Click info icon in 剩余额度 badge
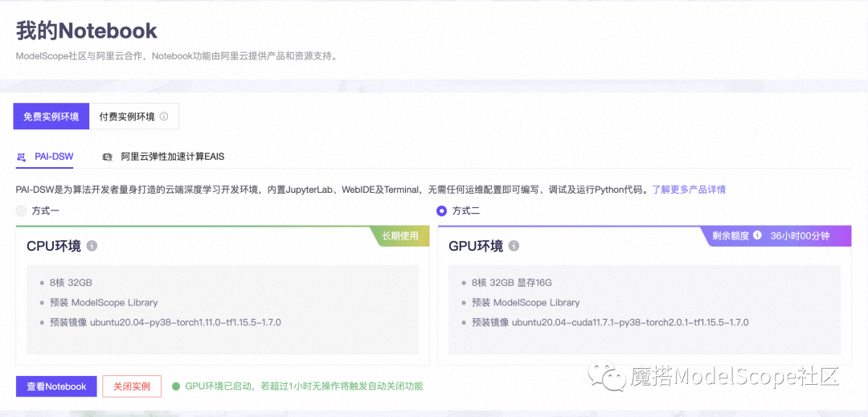 [757, 235]
